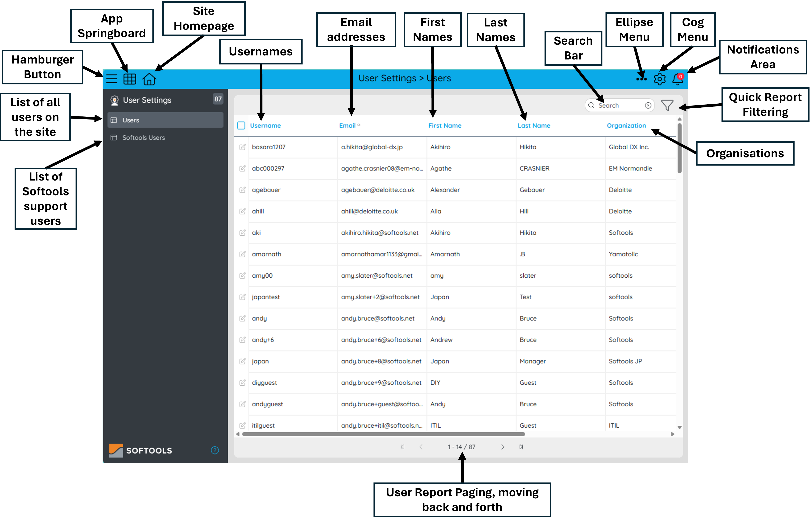Click the horizontal scrollbar thumb
The height and width of the screenshot is (522, 812).
point(383,434)
